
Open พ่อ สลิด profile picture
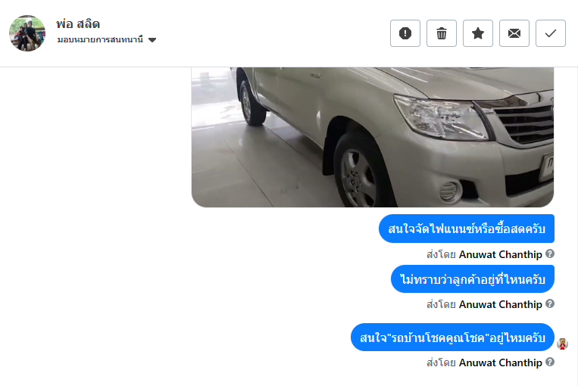pyautogui.click(x=27, y=33)
